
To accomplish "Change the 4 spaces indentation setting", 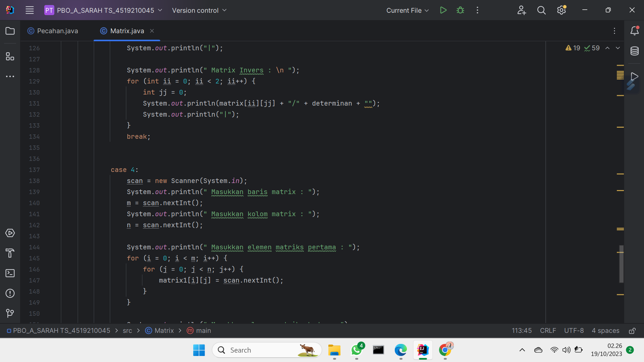I will pos(605,331).
